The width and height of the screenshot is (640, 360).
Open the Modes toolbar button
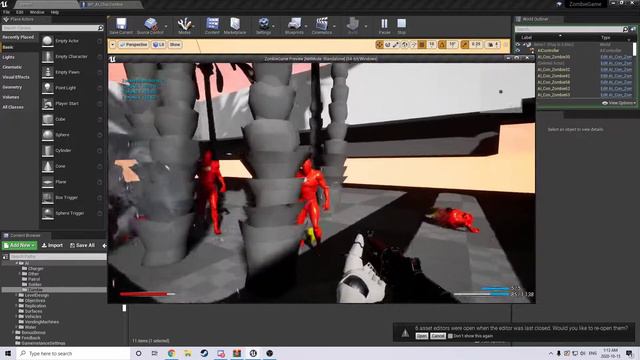[x=184, y=25]
